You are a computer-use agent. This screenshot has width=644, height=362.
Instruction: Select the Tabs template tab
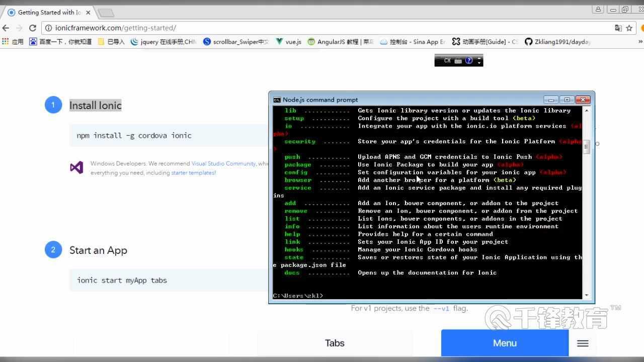pyautogui.click(x=335, y=343)
